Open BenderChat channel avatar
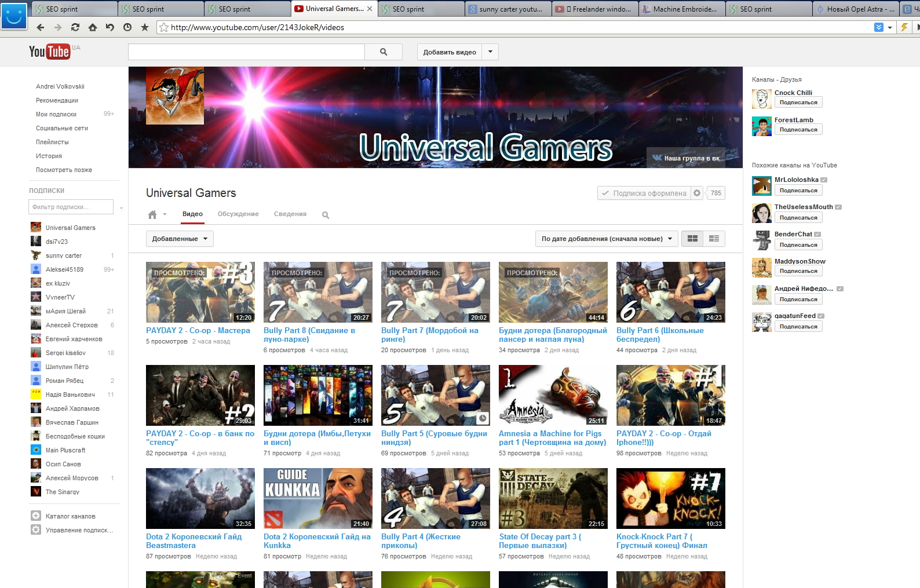 762,240
